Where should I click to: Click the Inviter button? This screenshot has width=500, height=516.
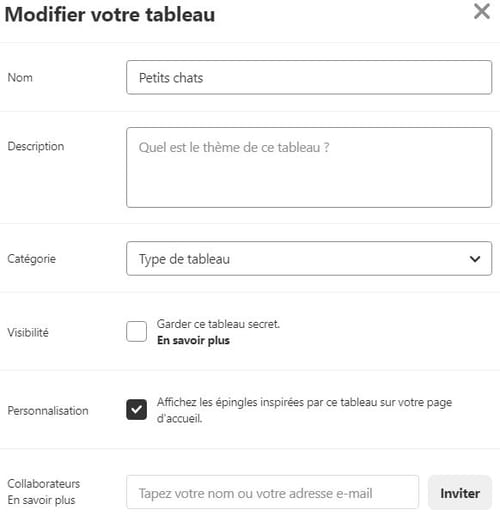[x=460, y=493]
